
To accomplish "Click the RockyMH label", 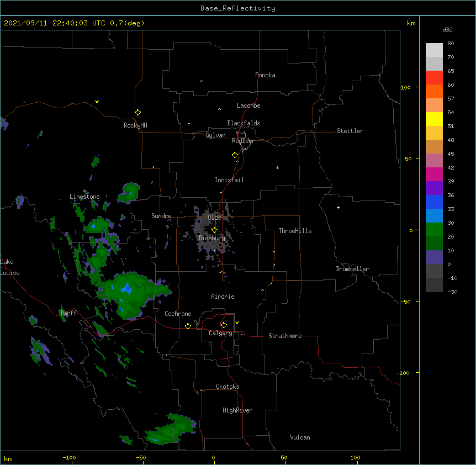I will (x=135, y=125).
